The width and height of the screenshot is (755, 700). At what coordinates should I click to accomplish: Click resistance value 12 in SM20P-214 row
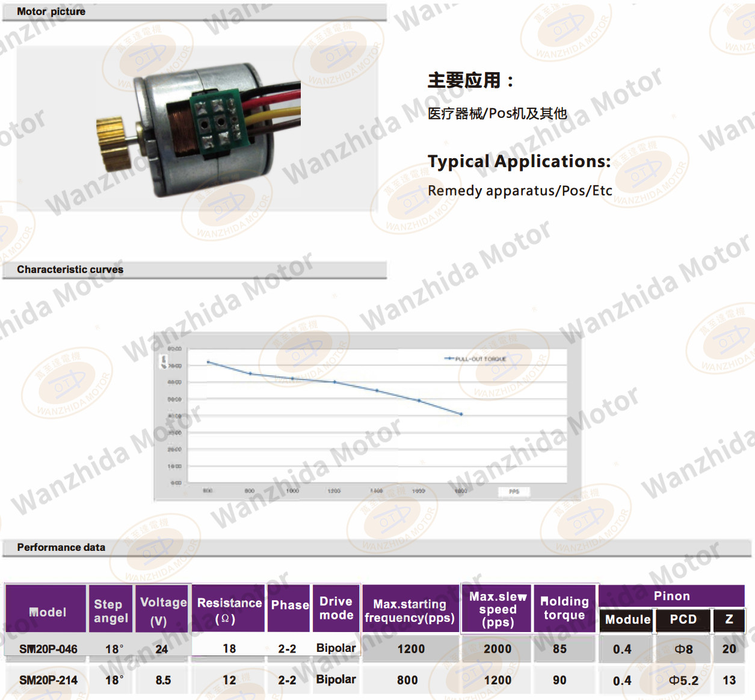(229, 681)
